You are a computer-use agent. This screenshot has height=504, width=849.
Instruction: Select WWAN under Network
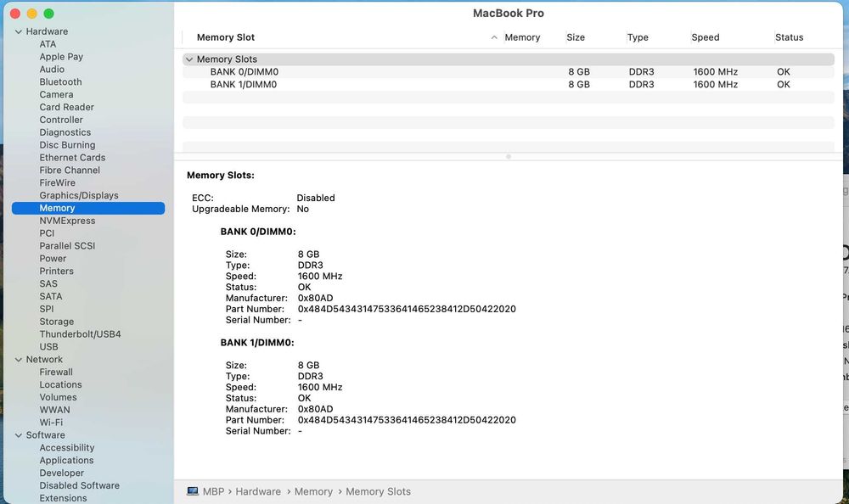(54, 410)
